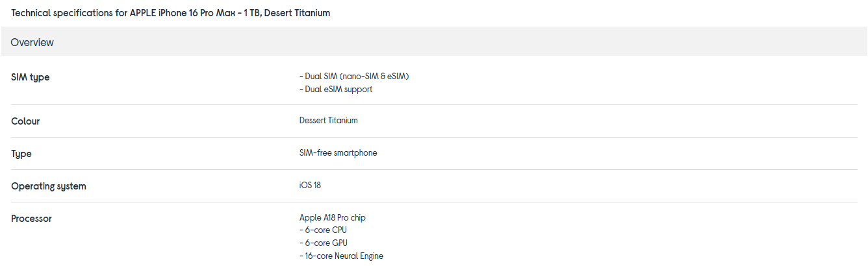Select the Dessert Titanium colour value
Screen dimensions: 868x266
coord(328,121)
